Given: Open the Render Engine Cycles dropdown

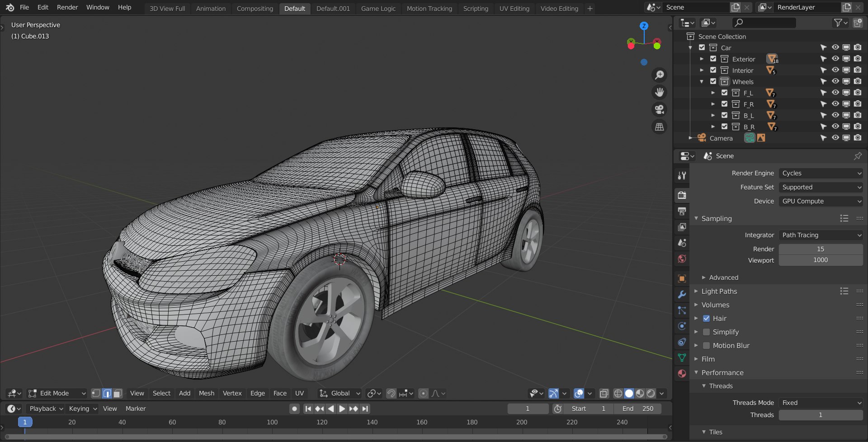Looking at the screenshot, I should coord(821,173).
